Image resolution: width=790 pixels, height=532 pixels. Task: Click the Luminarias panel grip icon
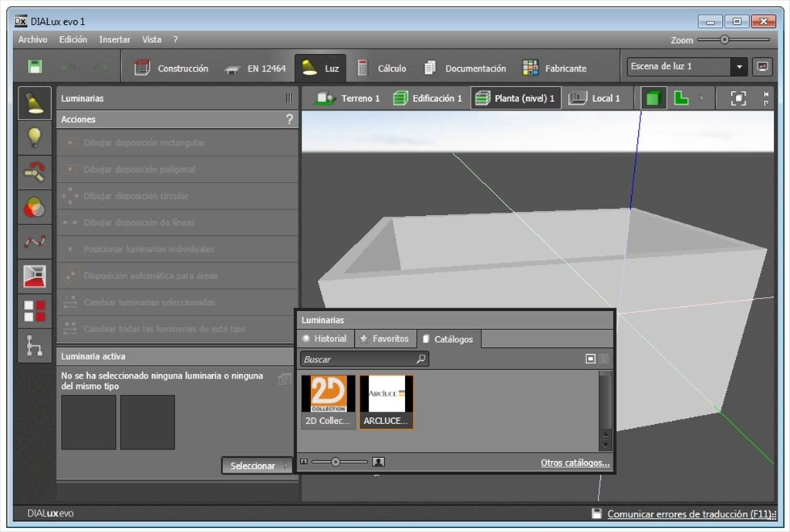point(289,98)
